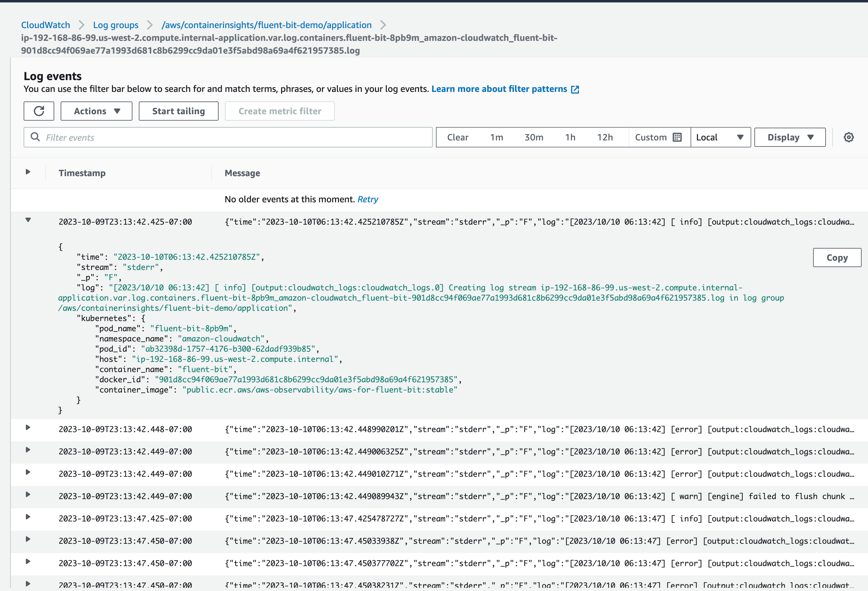Click the external link icon beside filter patterns

point(575,89)
